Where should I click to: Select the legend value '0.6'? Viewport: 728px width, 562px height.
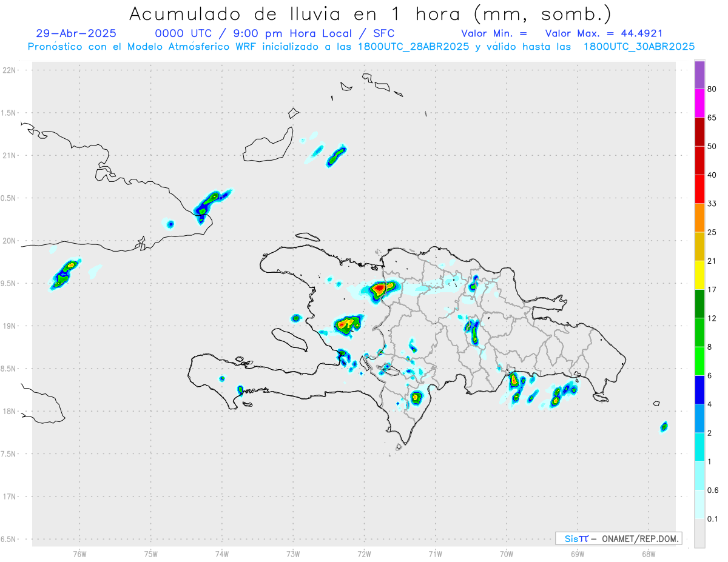click(x=713, y=490)
